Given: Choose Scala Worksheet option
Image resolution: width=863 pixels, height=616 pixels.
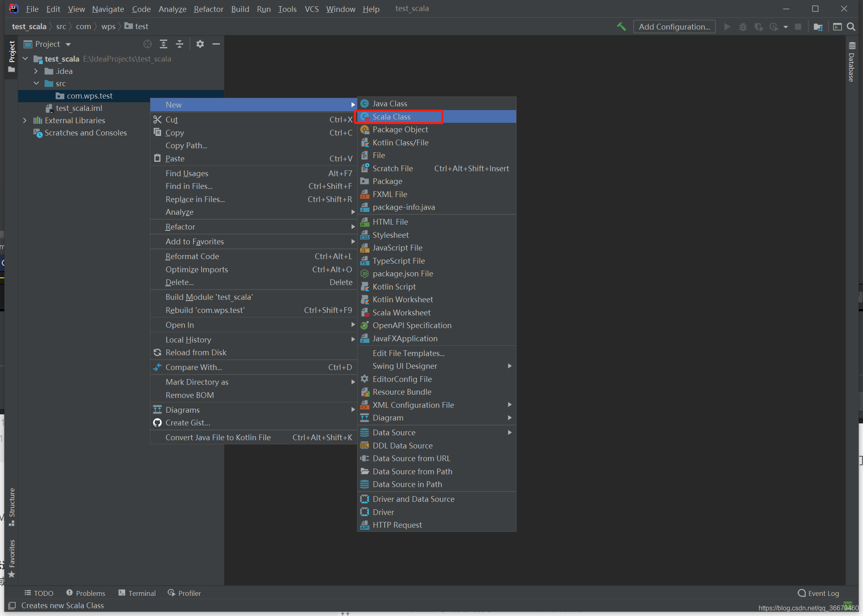Looking at the screenshot, I should (437, 313).
